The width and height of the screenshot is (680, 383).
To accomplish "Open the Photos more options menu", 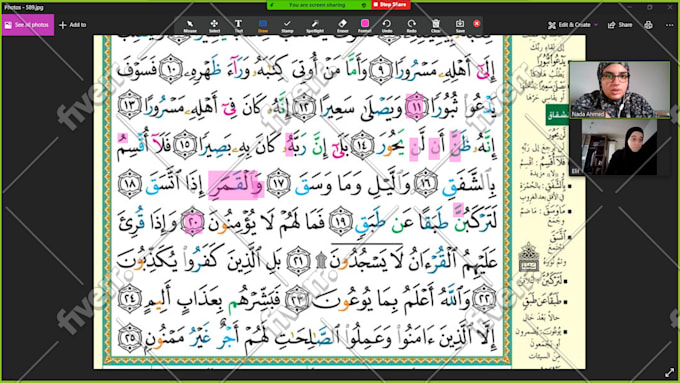I will (x=670, y=25).
